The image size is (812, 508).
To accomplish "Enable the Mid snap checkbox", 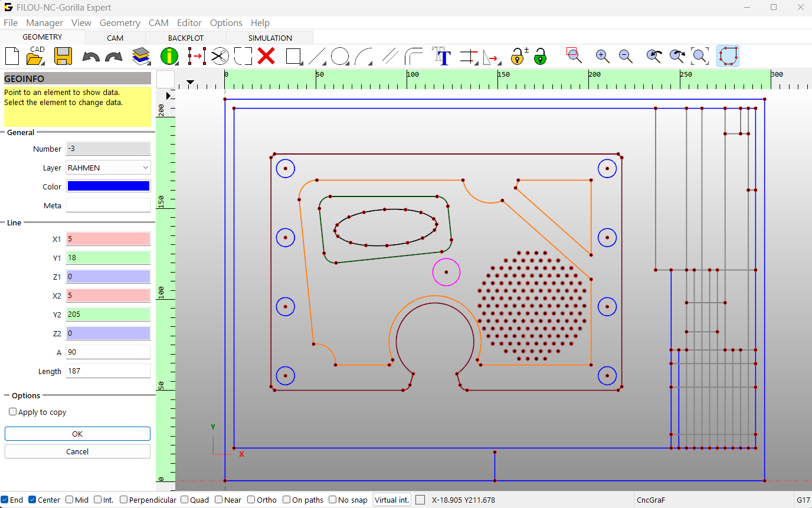I will (70, 500).
